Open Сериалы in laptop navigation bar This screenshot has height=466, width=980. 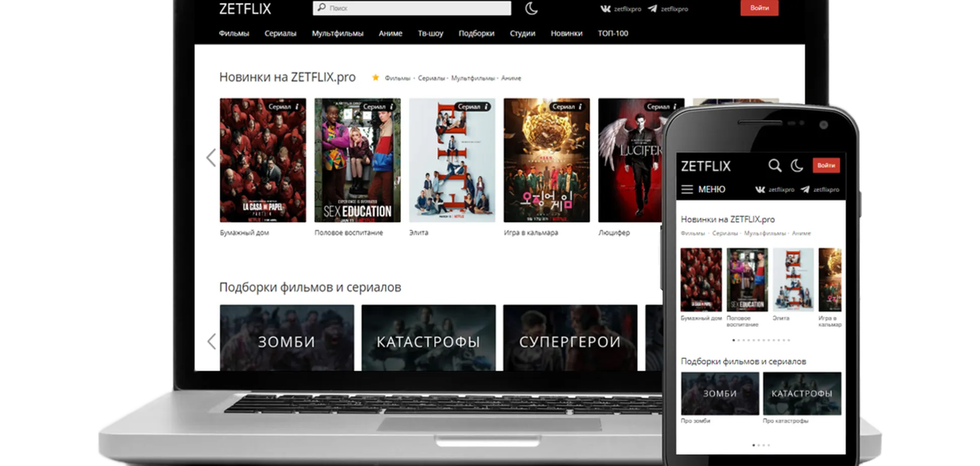[280, 33]
